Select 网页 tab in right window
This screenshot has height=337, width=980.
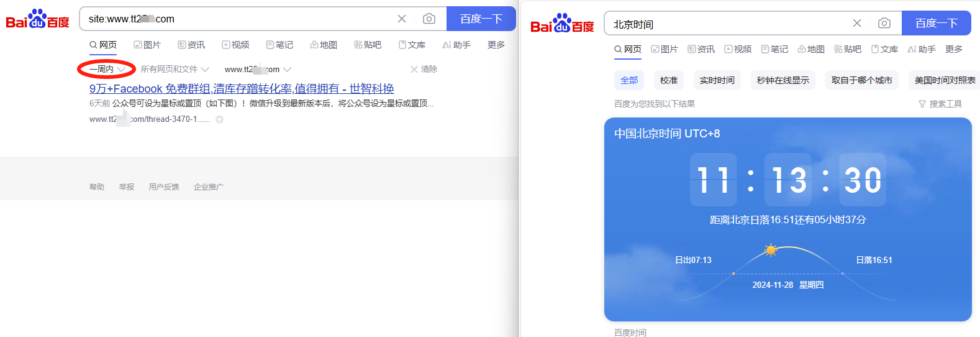[628, 49]
